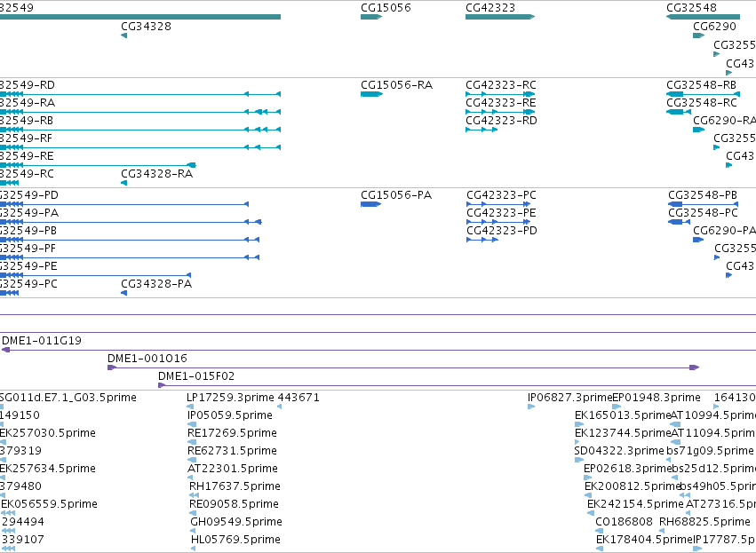The image size is (756, 553).
Task: Select protein CG42323-PC
Action: [501, 195]
